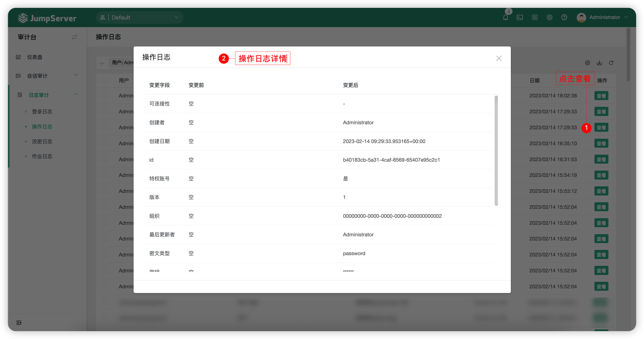Click the id value b40183cb-5a31-4caf-8569-65407e95c2c1
The width and height of the screenshot is (644, 339).
391,160
